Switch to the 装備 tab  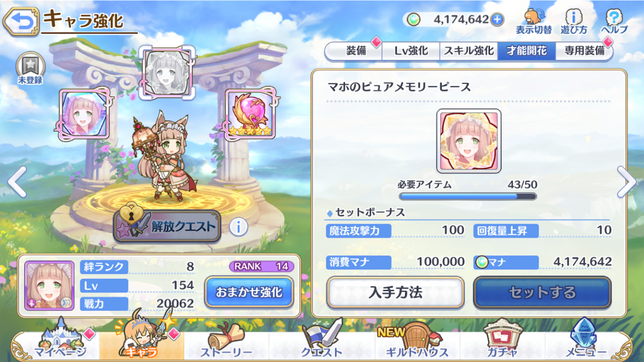pyautogui.click(x=356, y=51)
